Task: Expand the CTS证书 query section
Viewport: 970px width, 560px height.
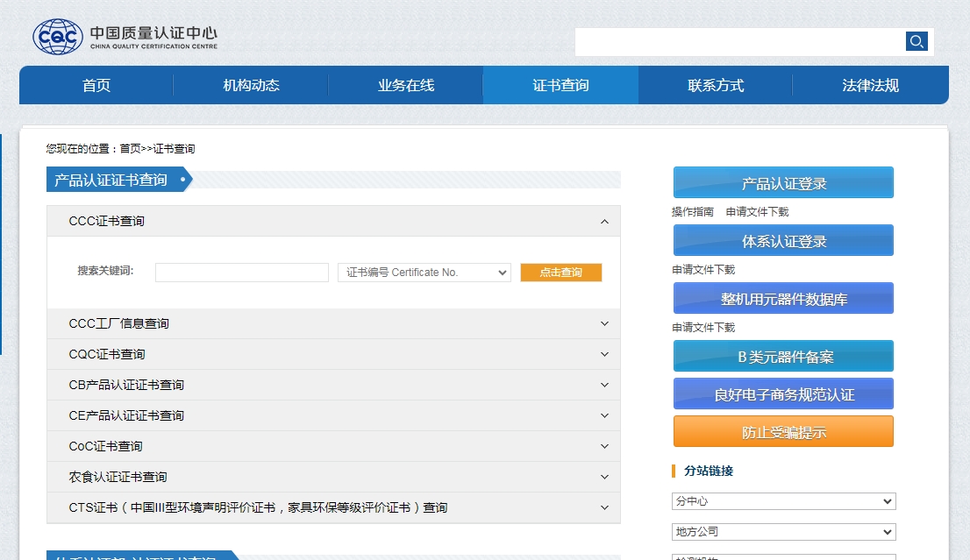Action: coord(603,507)
